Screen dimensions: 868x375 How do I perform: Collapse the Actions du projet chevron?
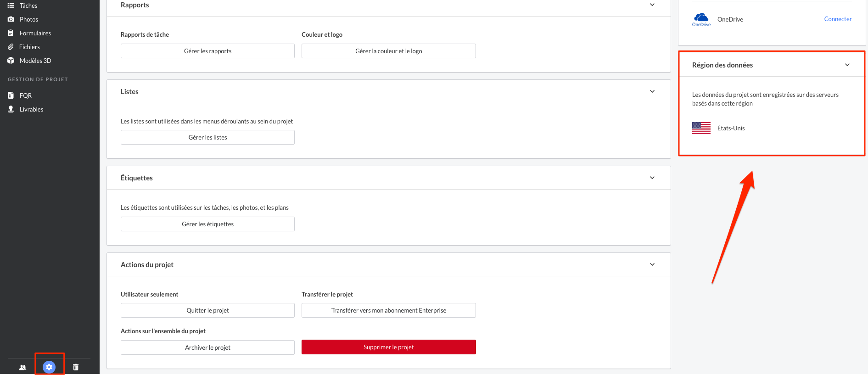(x=652, y=264)
